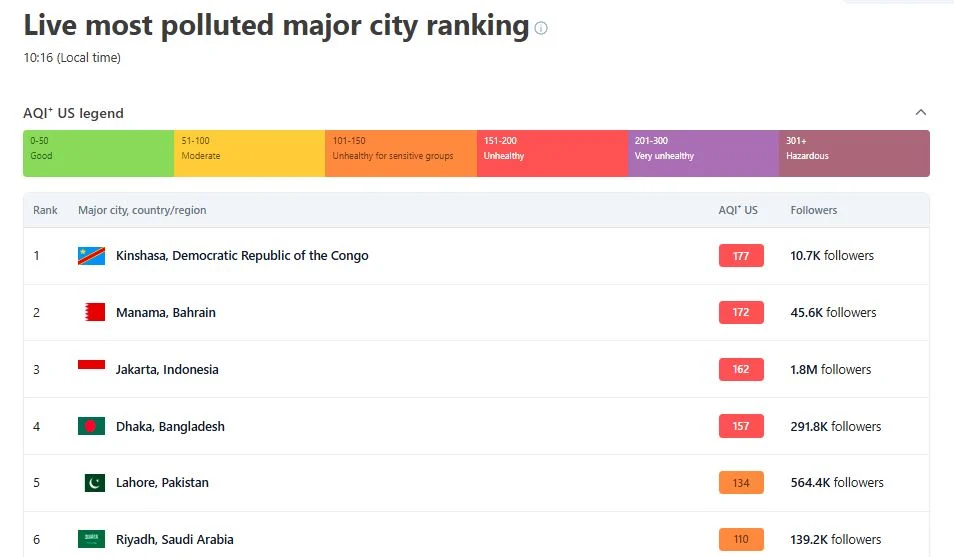Click the info icon beside ranking title
Viewport: 954px width, 557px height.
point(541,28)
